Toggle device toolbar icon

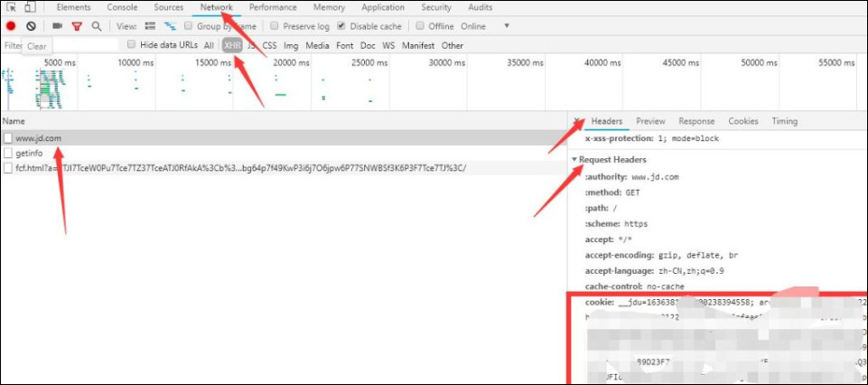30,8
